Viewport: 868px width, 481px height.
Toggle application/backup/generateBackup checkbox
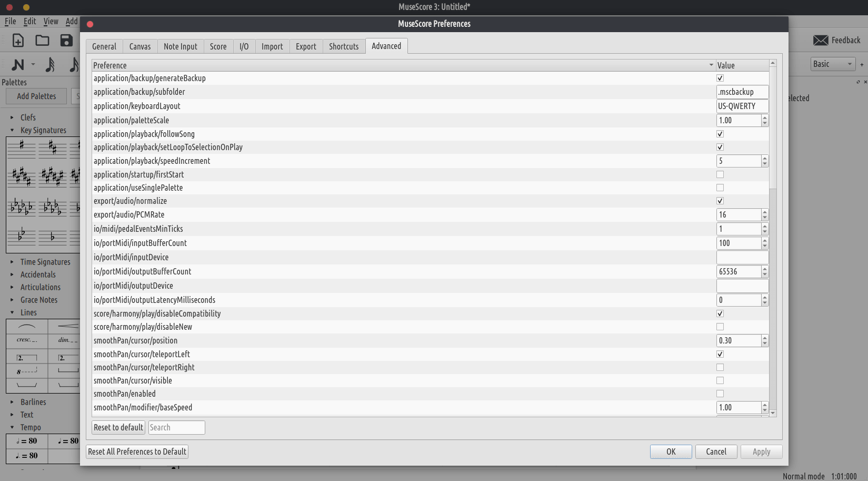[x=720, y=78]
